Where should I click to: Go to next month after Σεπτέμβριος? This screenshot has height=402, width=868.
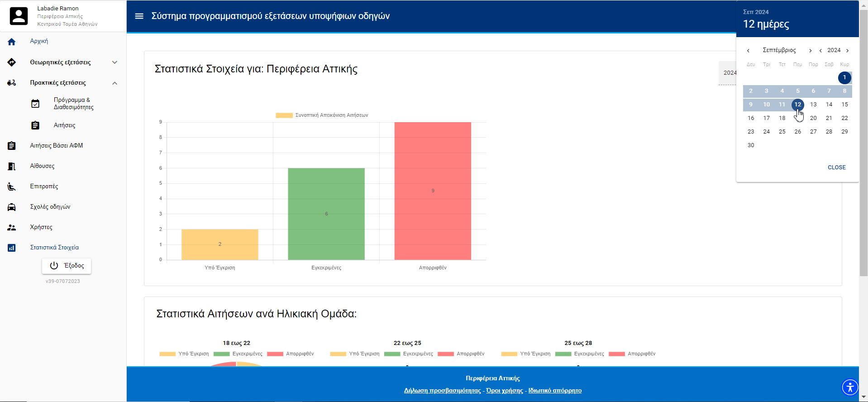tap(810, 51)
